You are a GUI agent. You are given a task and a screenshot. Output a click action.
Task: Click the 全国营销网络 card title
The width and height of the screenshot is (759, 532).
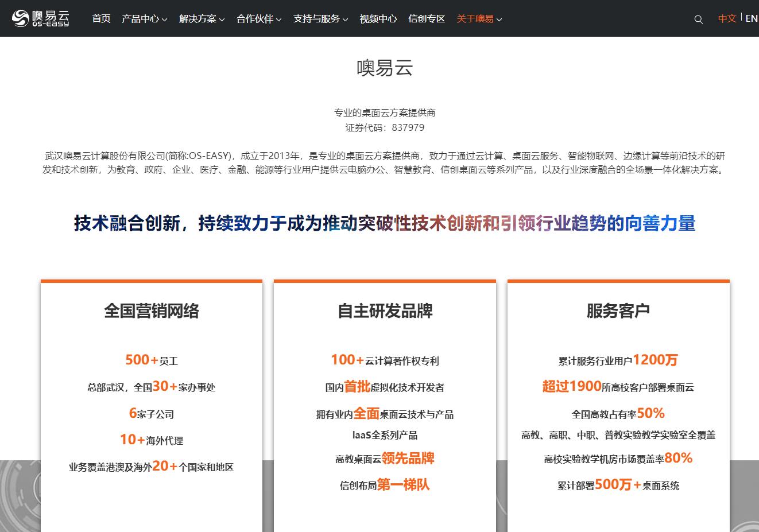click(152, 311)
